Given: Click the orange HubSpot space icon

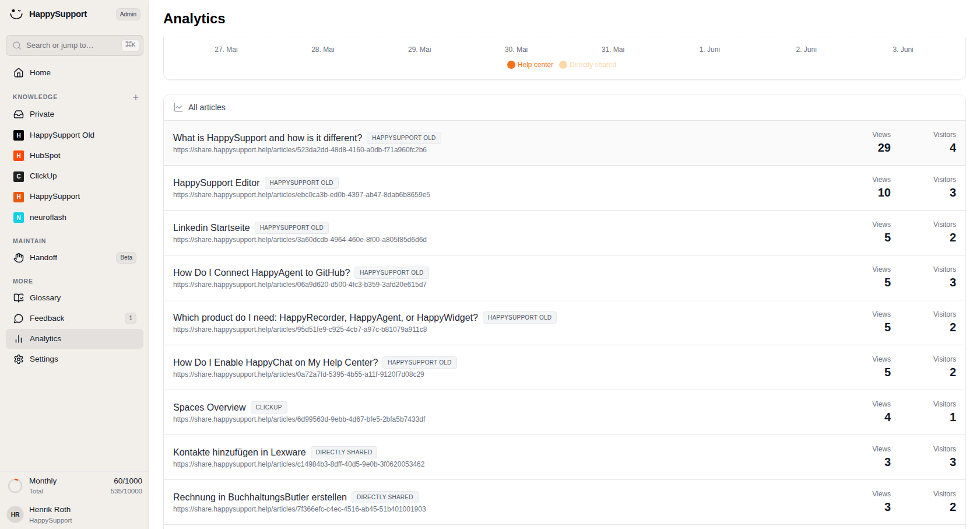Looking at the screenshot, I should coord(19,156).
